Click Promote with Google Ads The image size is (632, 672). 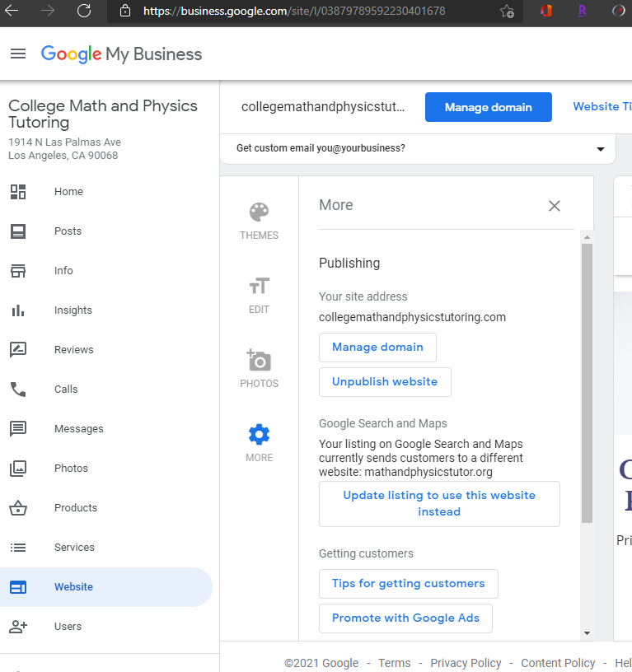[405, 618]
